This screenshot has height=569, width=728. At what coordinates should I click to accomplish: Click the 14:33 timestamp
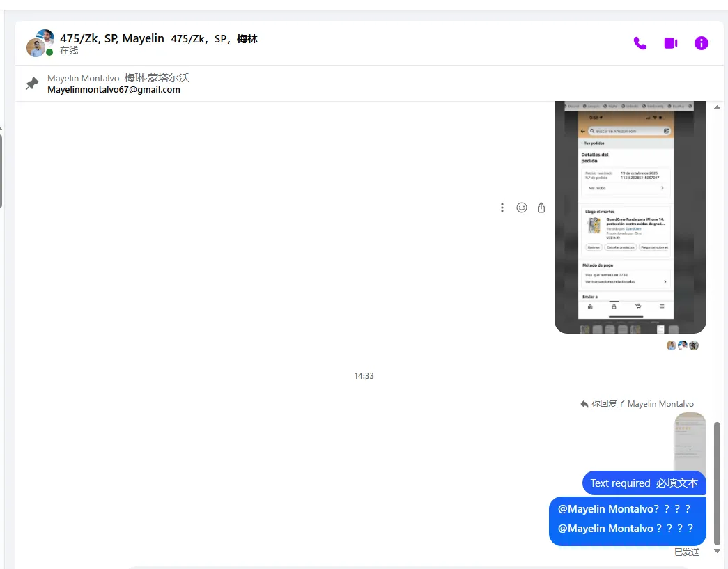pyautogui.click(x=364, y=376)
